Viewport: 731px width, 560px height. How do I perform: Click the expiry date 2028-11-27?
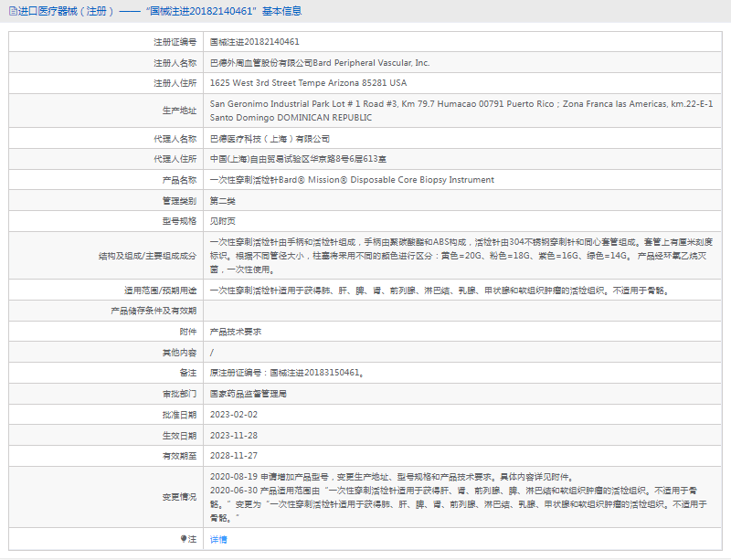pos(233,455)
